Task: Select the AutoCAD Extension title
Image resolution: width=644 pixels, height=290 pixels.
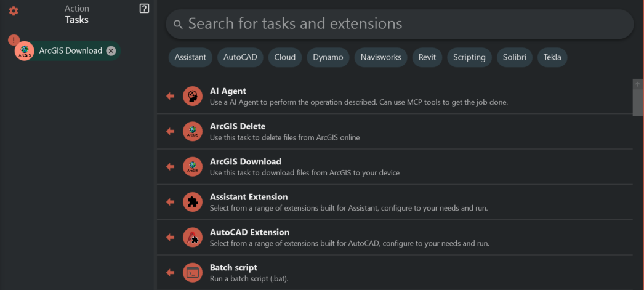Action: coord(250,232)
